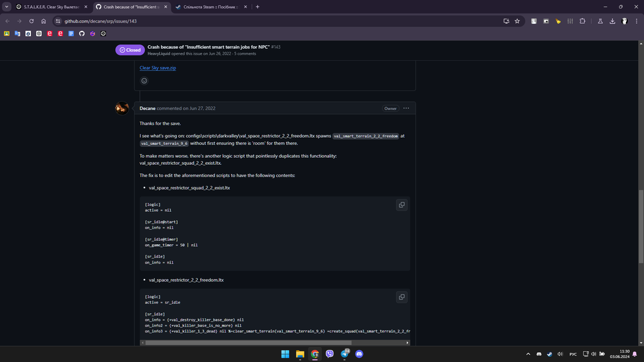Open the Google Docs bookmark in bookmarks bar
The height and width of the screenshot is (362, 644).
71,33
